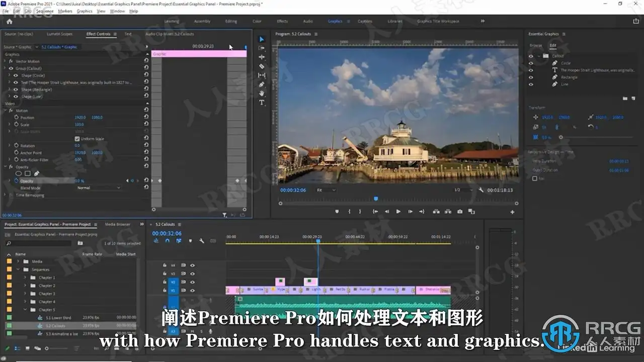The width and height of the screenshot is (644, 362).
Task: Toggle Snap in the Timeline
Action: click(x=167, y=241)
